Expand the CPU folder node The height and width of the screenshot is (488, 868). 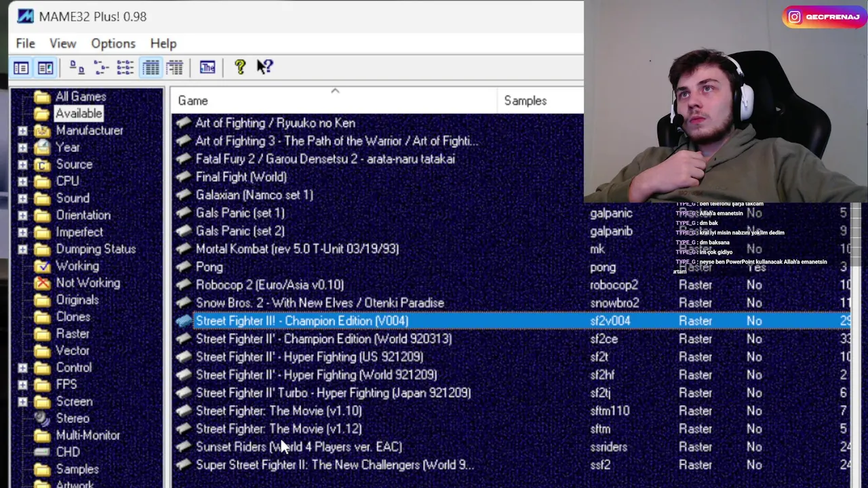pos(22,182)
